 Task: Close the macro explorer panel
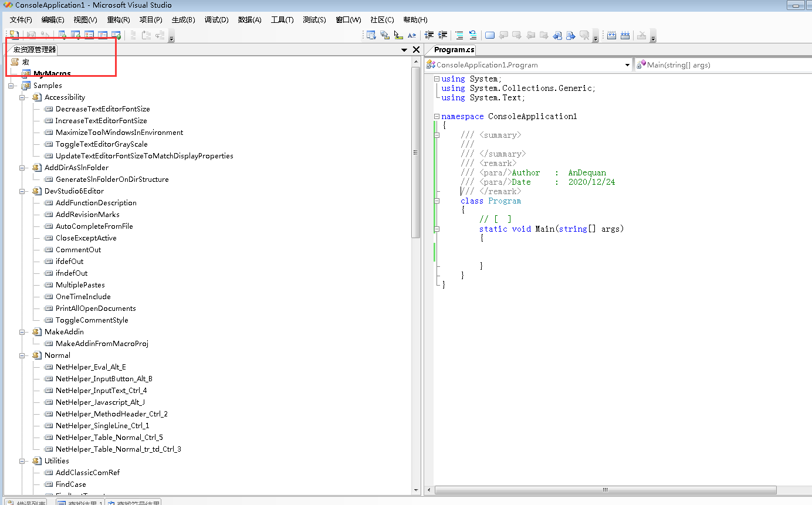pos(417,50)
